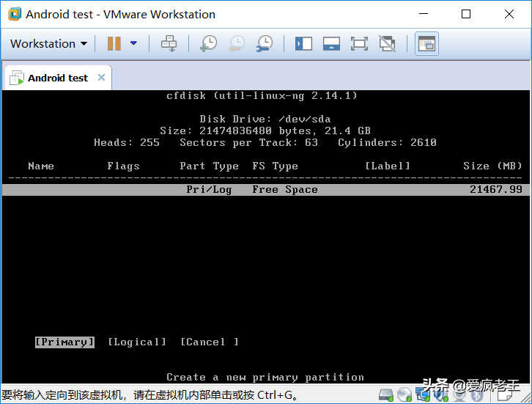
Task: Expand the power options arrow beside Pause
Action: coord(133,43)
